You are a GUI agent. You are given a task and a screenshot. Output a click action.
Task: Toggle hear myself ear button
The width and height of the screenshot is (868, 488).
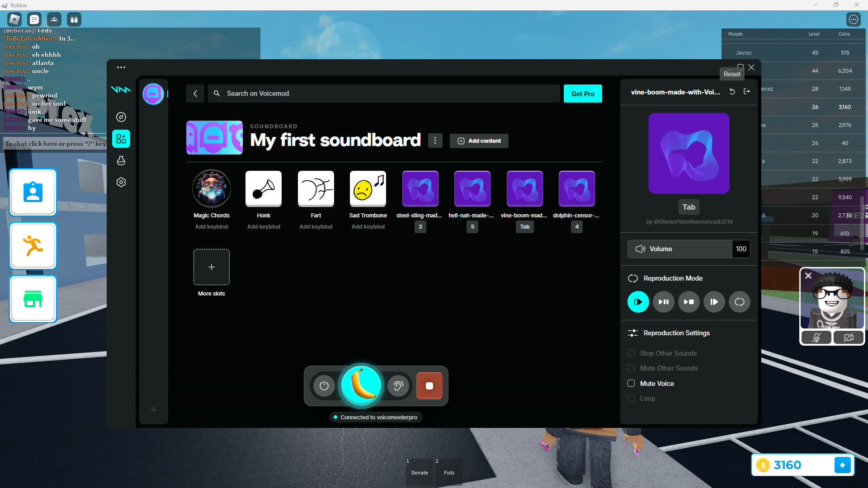(x=398, y=386)
